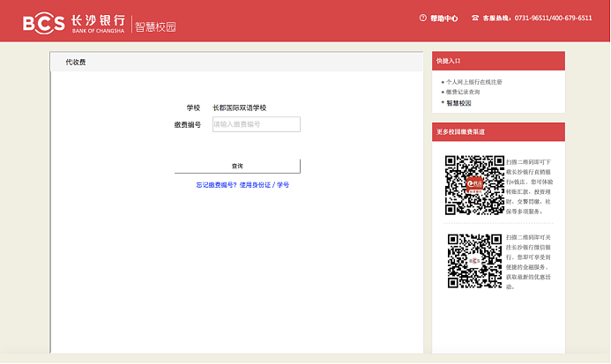The image size is (611, 364).
Task: Click the customer hotline phone icon
Action: pyautogui.click(x=475, y=18)
